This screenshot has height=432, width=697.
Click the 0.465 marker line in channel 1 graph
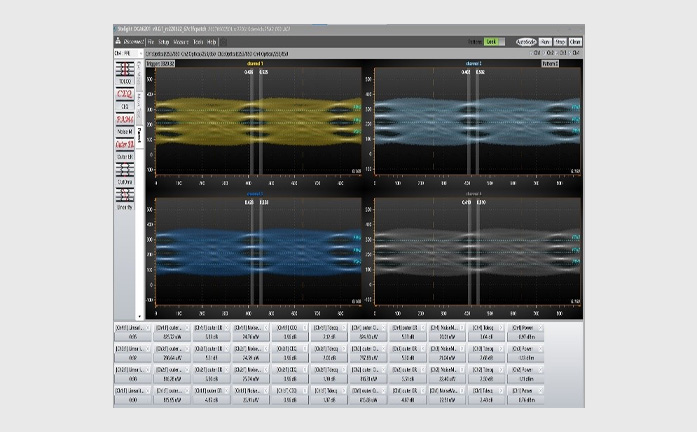point(251,120)
